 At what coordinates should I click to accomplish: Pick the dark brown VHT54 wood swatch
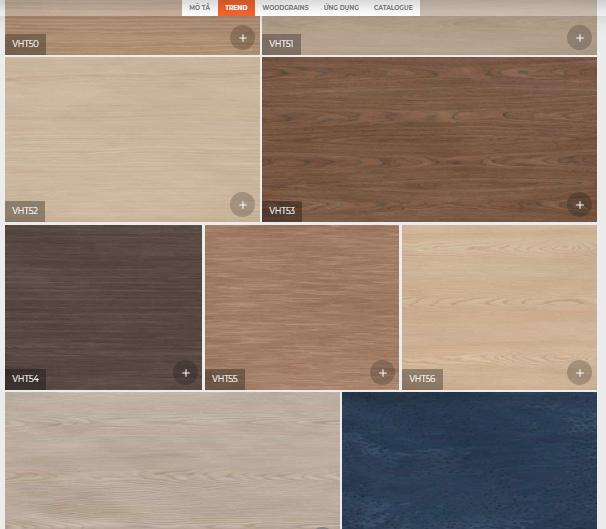(x=103, y=300)
